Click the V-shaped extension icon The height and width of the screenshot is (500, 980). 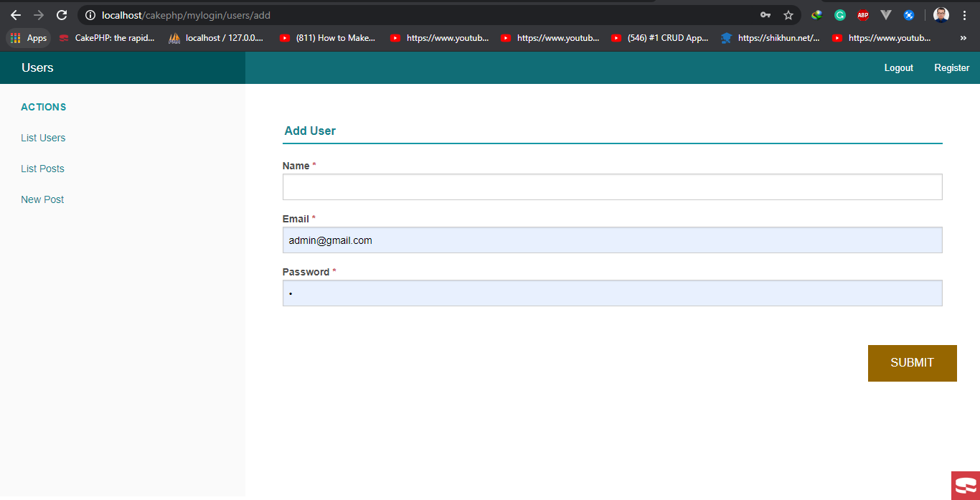pyautogui.click(x=886, y=15)
